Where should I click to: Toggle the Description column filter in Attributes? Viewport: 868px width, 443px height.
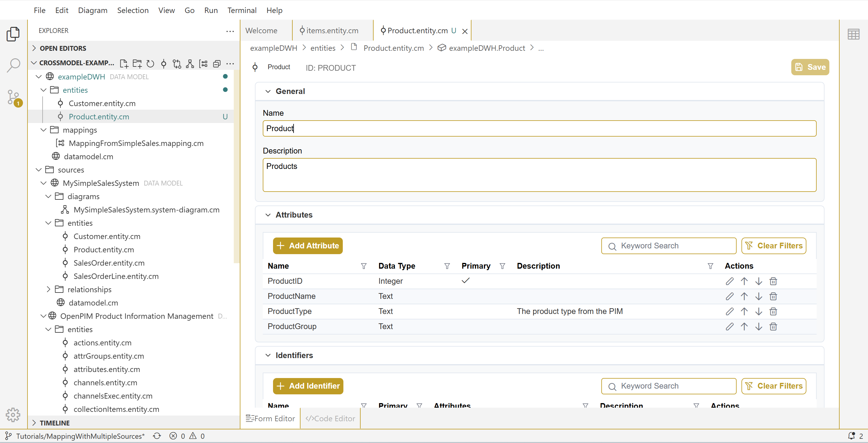tap(710, 266)
